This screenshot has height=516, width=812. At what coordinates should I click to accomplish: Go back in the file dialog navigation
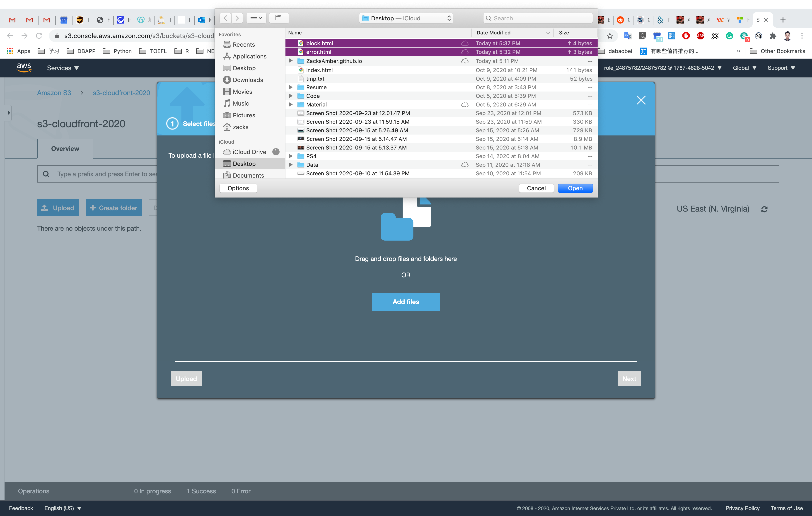[226, 18]
